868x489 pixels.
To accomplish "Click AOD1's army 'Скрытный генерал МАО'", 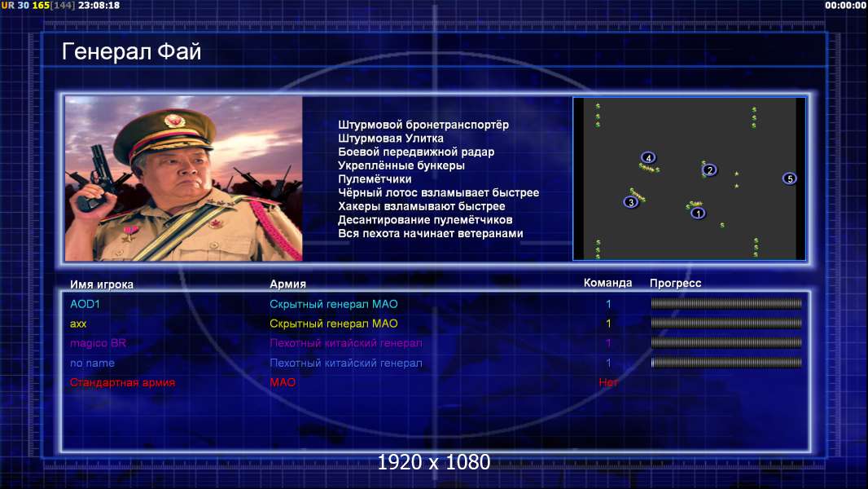I will tap(333, 304).
